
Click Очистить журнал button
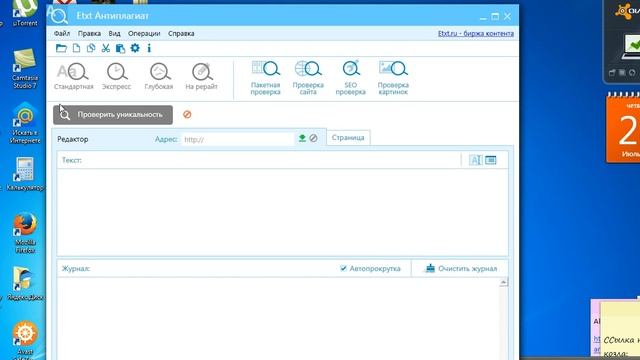click(x=461, y=269)
